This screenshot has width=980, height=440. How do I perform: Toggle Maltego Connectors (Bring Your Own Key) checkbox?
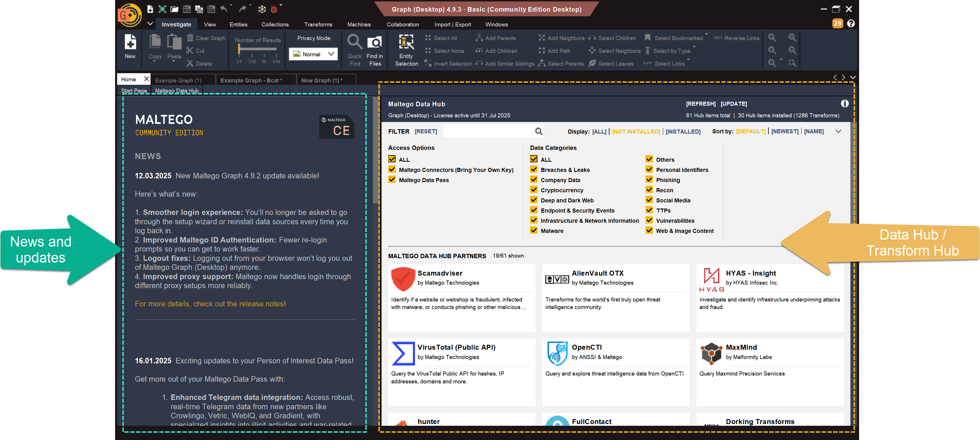tap(392, 169)
